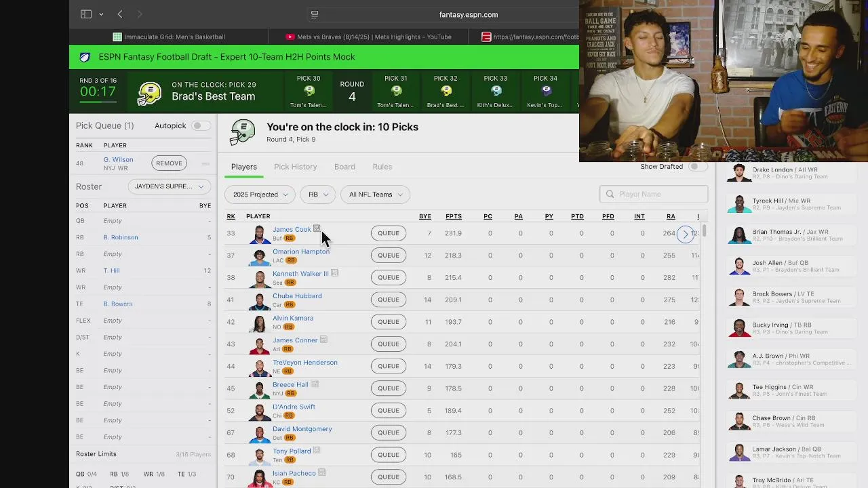
Task: Remove G. Wilson from pick queue
Action: pos(169,163)
